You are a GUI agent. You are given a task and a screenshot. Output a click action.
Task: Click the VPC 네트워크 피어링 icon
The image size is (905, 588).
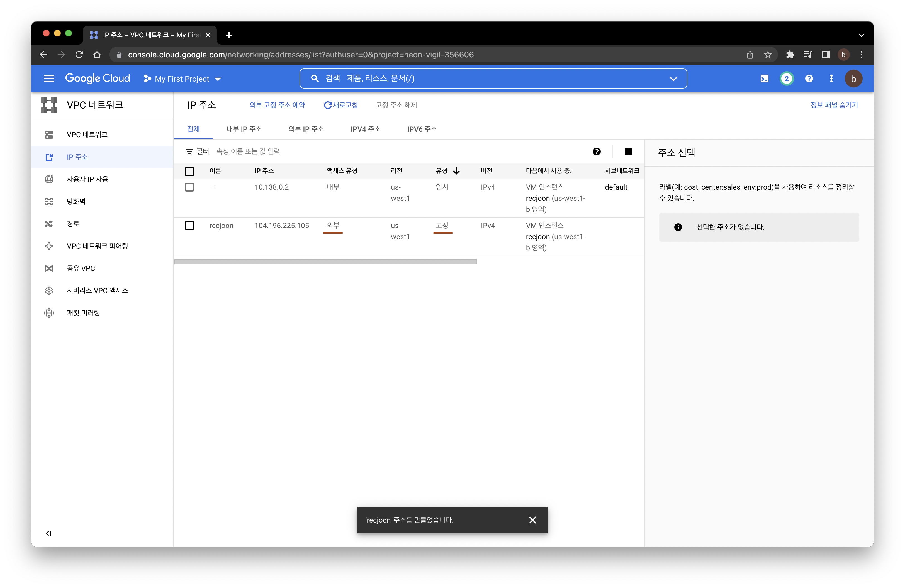[x=49, y=246]
